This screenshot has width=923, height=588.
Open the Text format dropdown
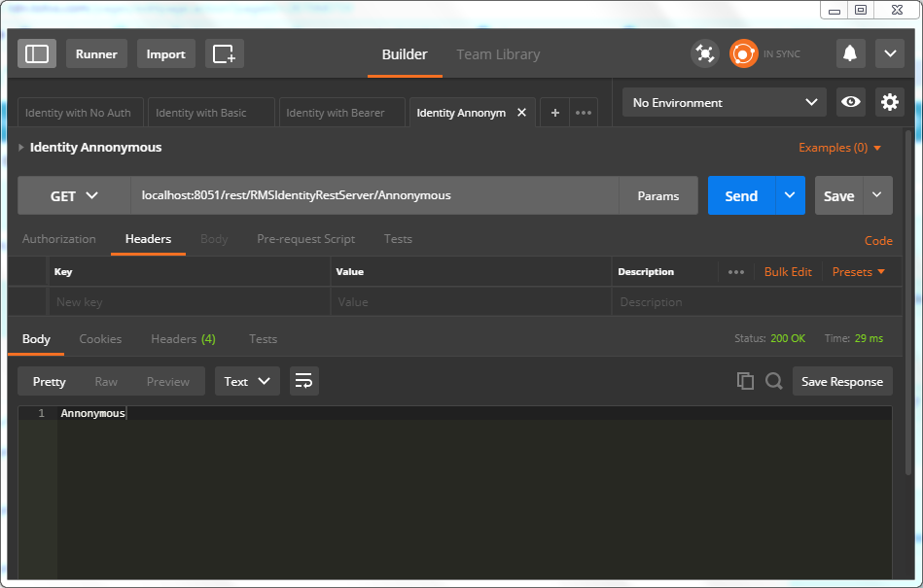click(247, 381)
